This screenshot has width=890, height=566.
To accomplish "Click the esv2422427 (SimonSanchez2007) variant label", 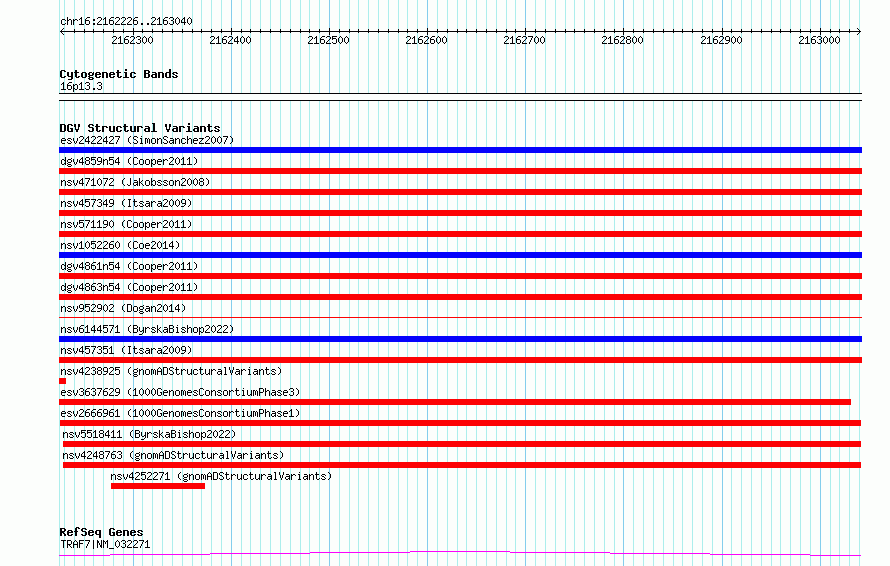I will click(147, 140).
